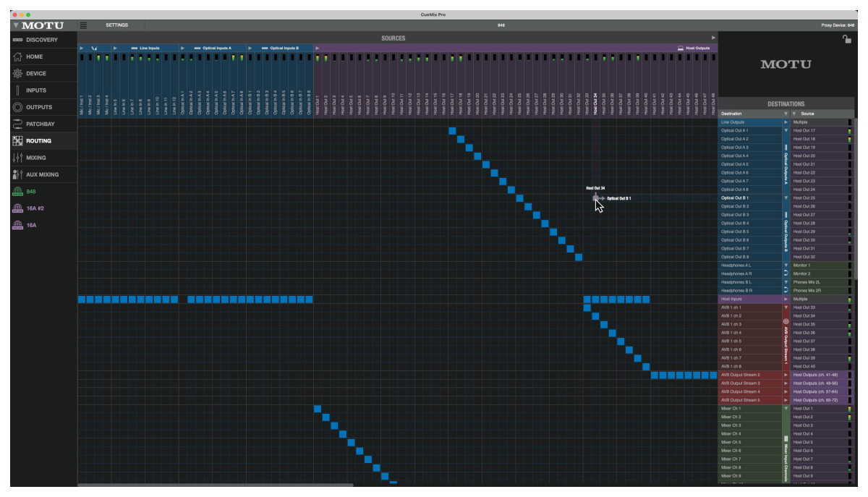Viewport: 868px width, 497px height.
Task: Collapse the Host Outputs source group
Action: pos(317,48)
